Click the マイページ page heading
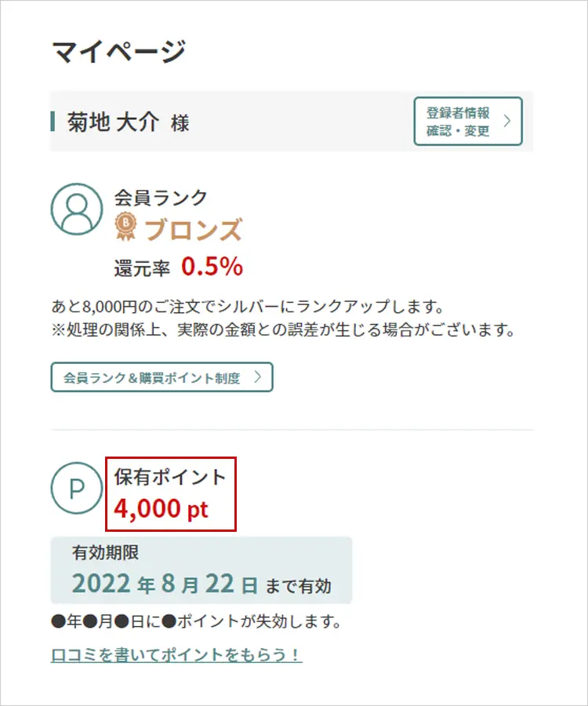Image resolution: width=588 pixels, height=706 pixels. click(x=118, y=52)
